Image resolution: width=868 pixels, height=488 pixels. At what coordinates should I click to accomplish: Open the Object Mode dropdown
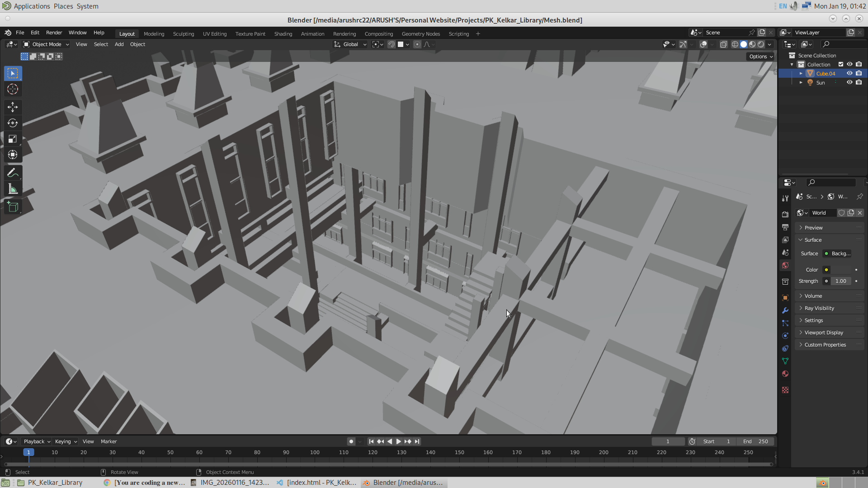[x=46, y=44]
